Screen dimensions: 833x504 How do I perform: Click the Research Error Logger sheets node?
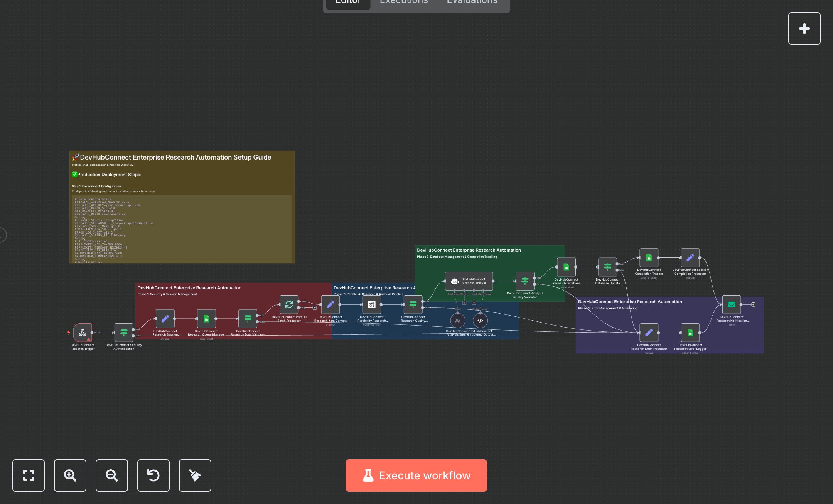click(690, 333)
